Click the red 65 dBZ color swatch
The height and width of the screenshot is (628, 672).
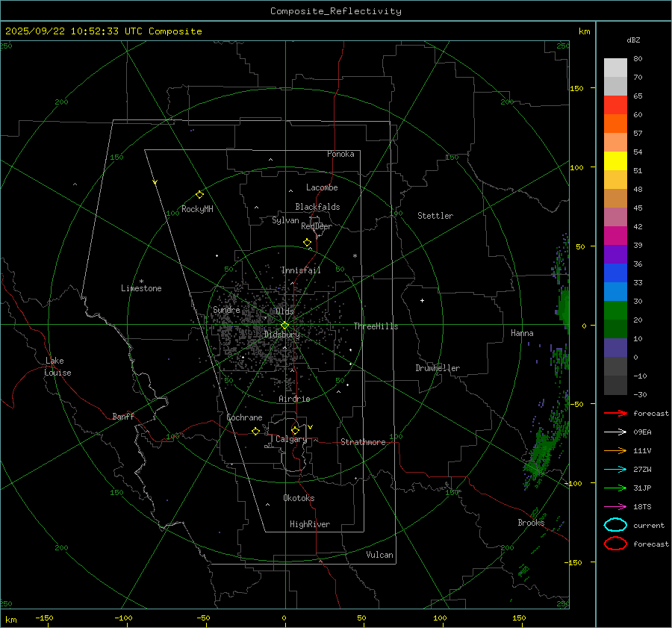(615, 105)
